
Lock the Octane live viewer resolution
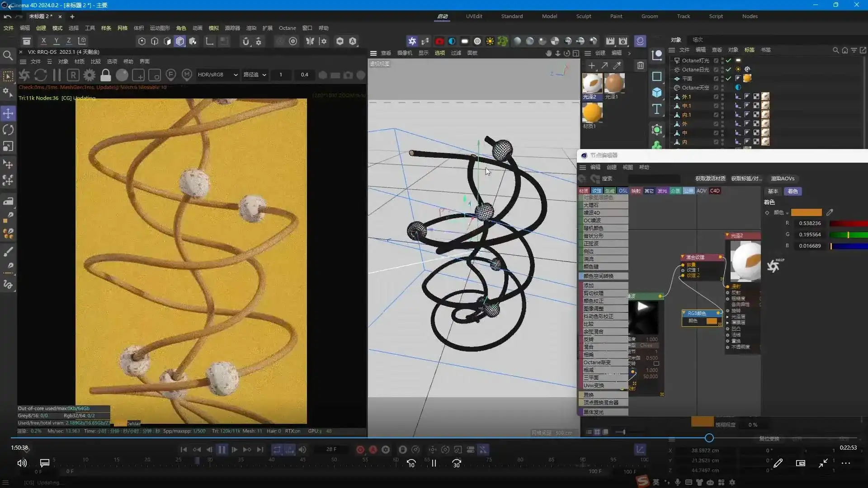tap(106, 75)
